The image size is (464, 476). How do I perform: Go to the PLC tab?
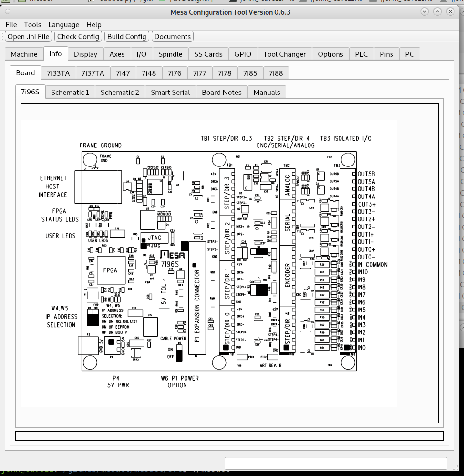[x=361, y=54]
